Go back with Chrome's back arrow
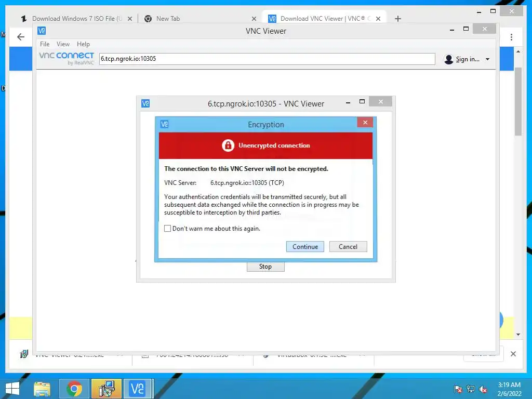 (x=21, y=37)
